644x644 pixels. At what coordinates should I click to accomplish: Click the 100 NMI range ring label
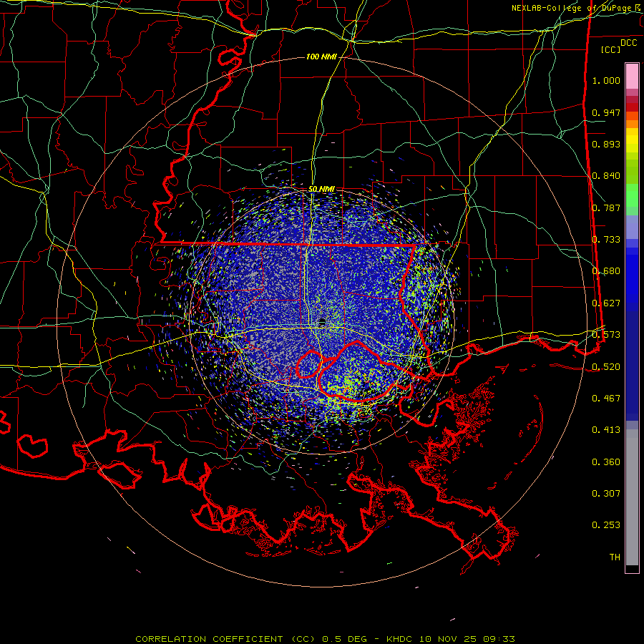click(x=321, y=57)
